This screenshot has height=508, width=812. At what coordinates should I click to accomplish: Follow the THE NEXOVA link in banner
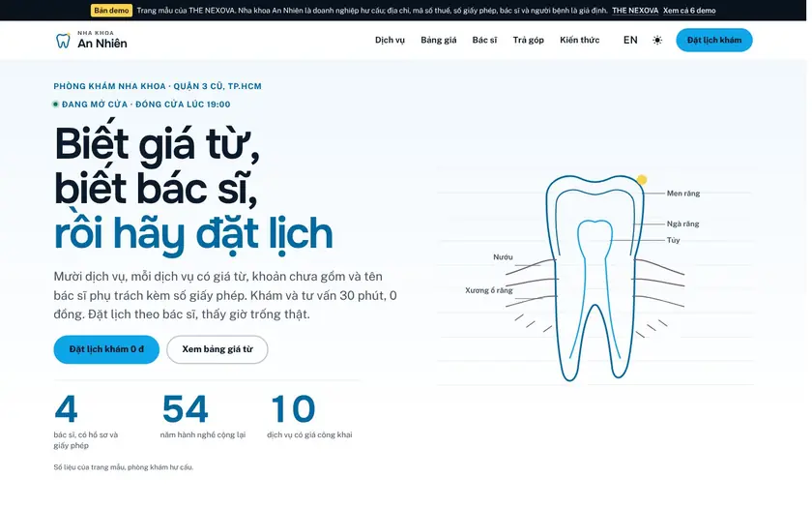(635, 11)
